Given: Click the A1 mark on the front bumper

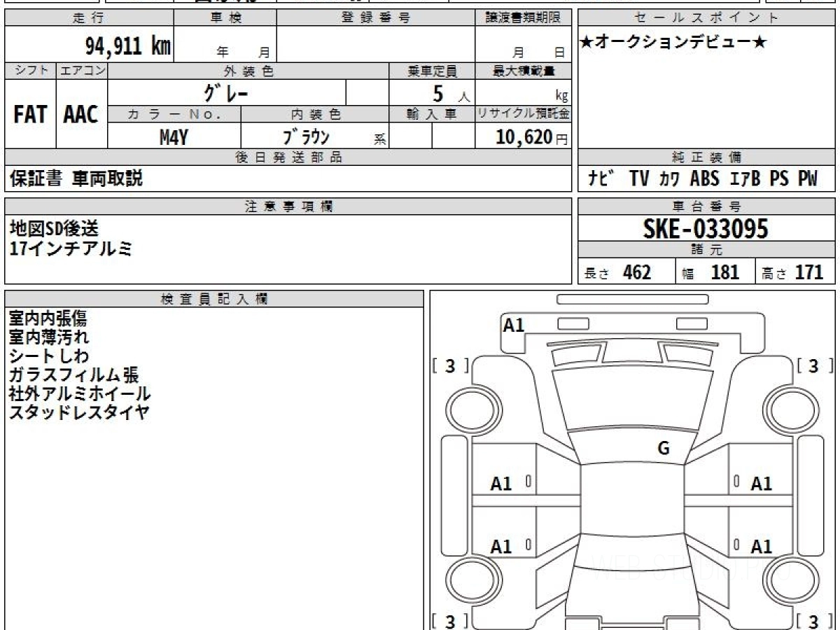Looking at the screenshot, I should (x=514, y=325).
